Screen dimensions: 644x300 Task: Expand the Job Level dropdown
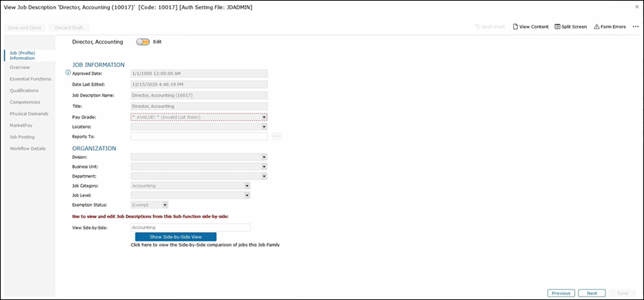point(247,195)
